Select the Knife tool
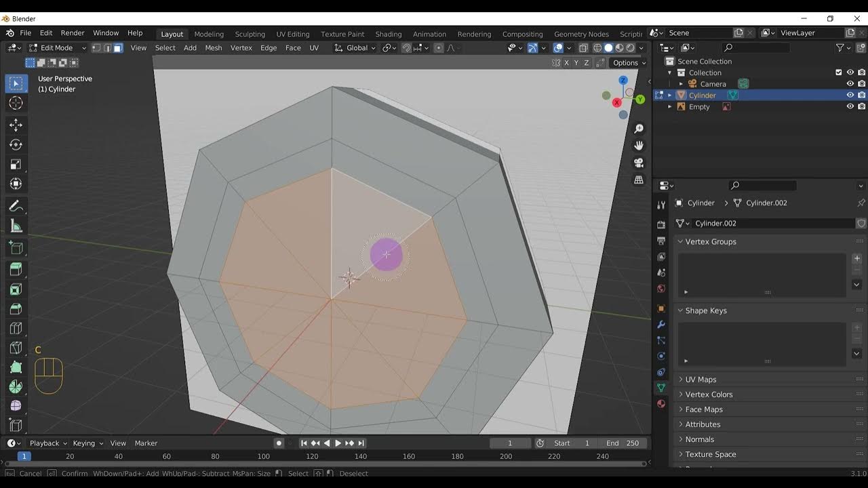Image resolution: width=868 pixels, height=488 pixels. (x=16, y=348)
